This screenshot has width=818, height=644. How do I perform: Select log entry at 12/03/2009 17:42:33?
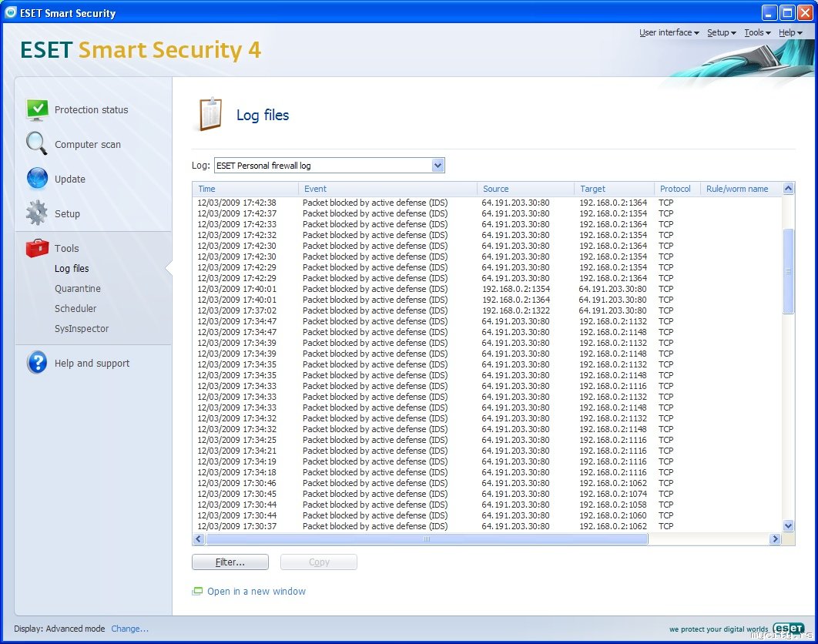point(488,224)
